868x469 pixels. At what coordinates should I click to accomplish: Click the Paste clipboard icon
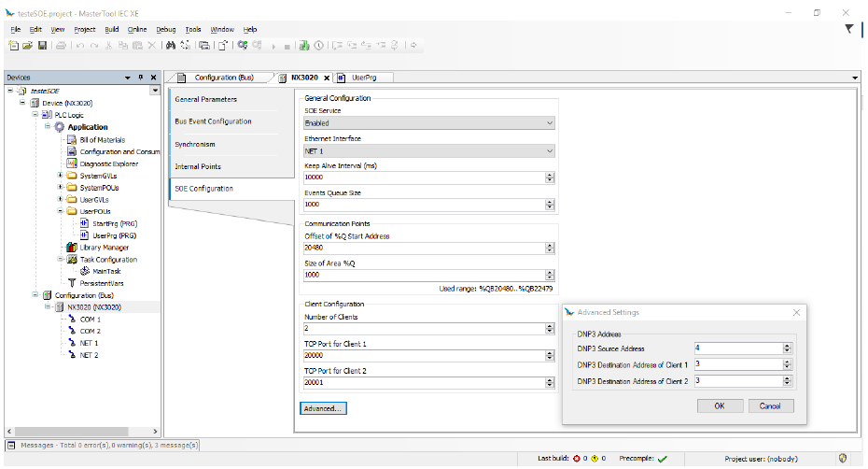pyautogui.click(x=137, y=46)
